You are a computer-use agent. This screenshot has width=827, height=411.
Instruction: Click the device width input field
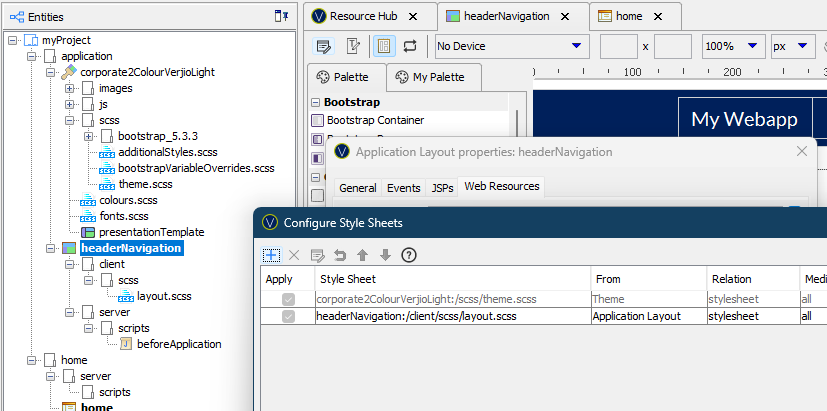click(618, 46)
